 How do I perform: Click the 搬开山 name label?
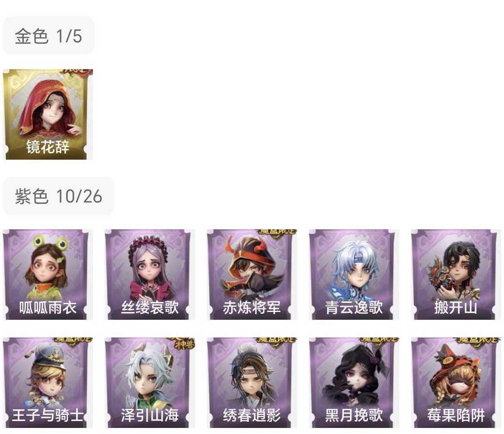point(456,308)
